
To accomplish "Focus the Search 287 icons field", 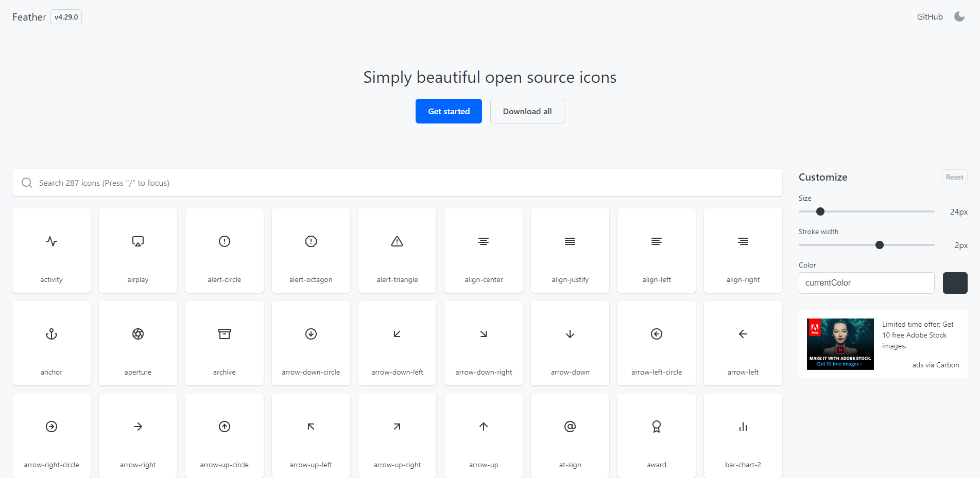I will click(397, 183).
